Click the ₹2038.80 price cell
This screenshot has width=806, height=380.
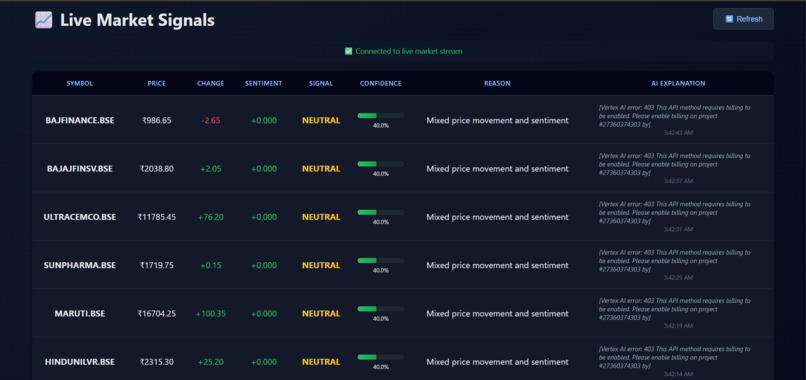[x=157, y=169]
